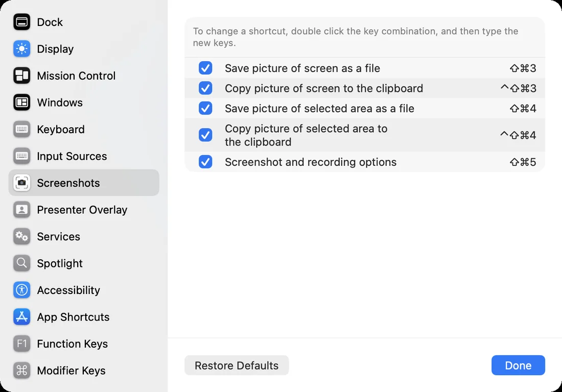This screenshot has height=392, width=562.
Task: Click the Services gears icon
Action: tap(22, 236)
